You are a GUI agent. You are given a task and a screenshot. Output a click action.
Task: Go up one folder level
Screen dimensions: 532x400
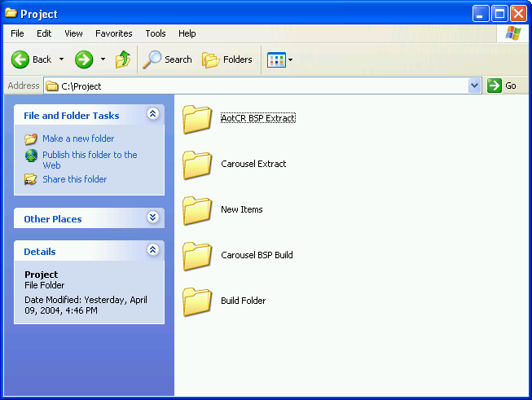123,59
